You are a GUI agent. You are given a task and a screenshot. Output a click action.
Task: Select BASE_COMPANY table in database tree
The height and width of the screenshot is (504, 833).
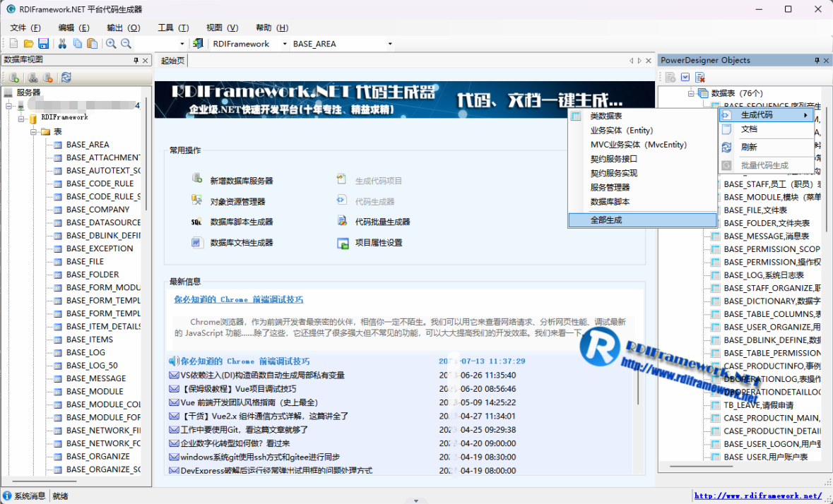tap(98, 210)
